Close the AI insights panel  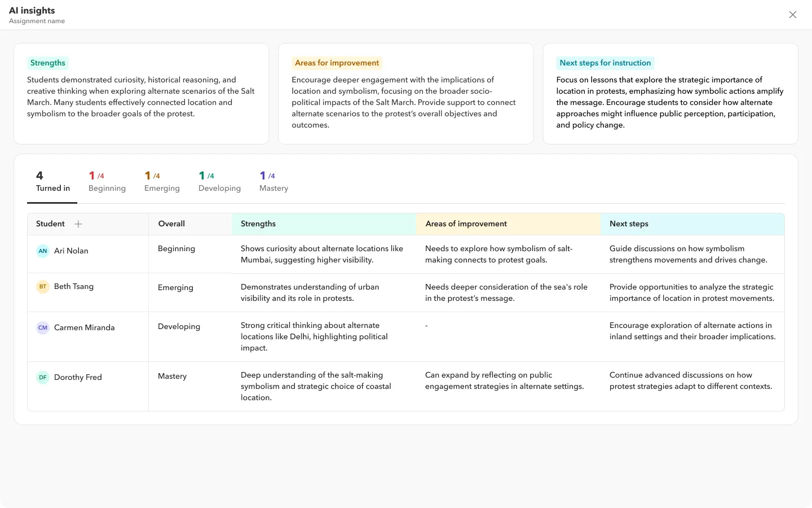(x=793, y=15)
